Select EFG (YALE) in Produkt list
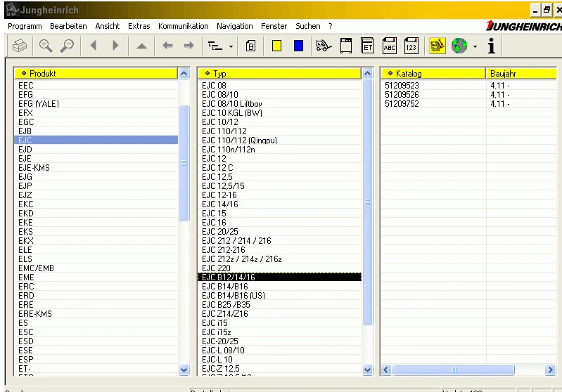The width and height of the screenshot is (562, 392). (39, 104)
